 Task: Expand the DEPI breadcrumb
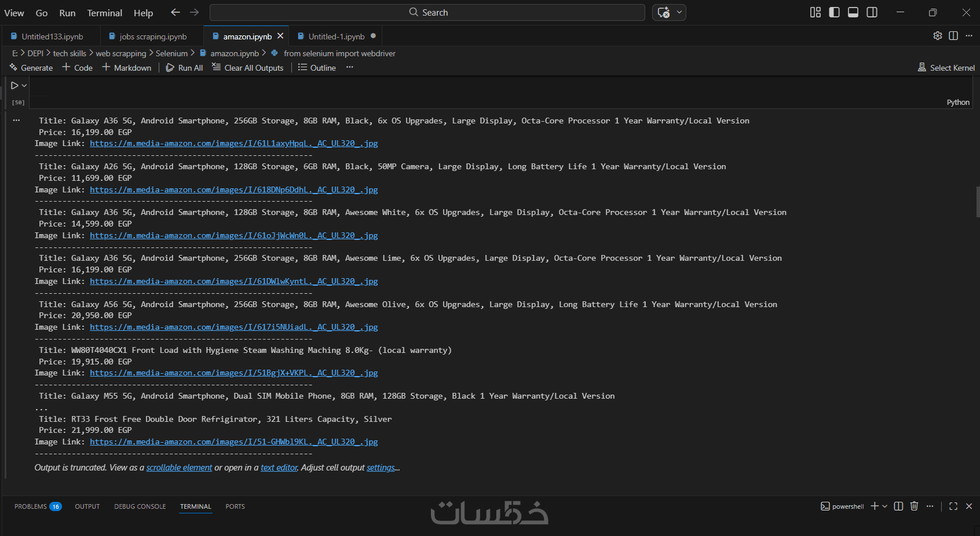click(35, 53)
